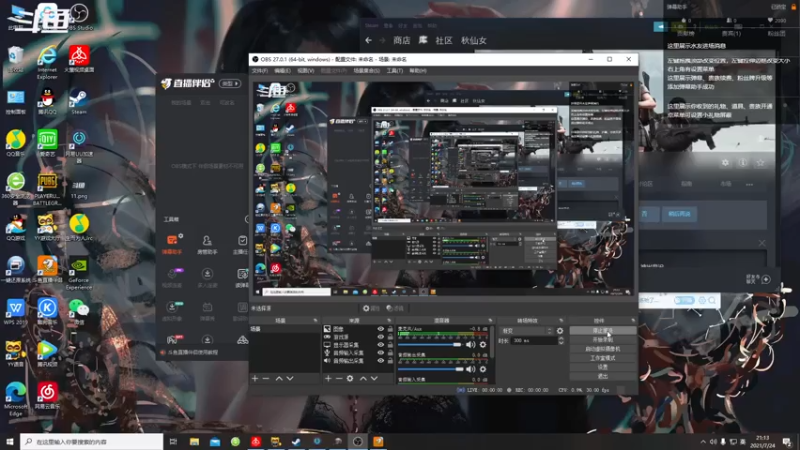Open Steam desktop shortcut

pyautogui.click(x=79, y=101)
